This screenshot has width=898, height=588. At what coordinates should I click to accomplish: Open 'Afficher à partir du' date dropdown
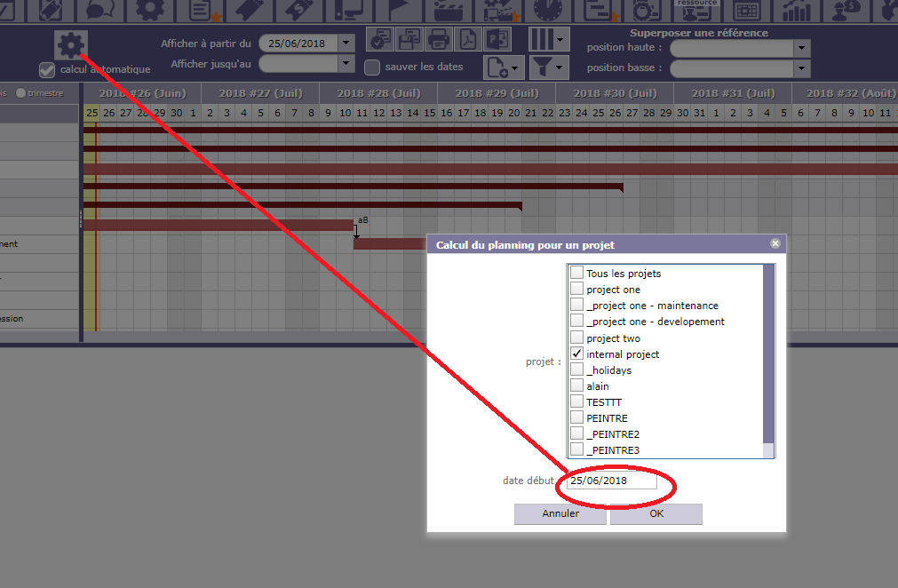click(346, 43)
